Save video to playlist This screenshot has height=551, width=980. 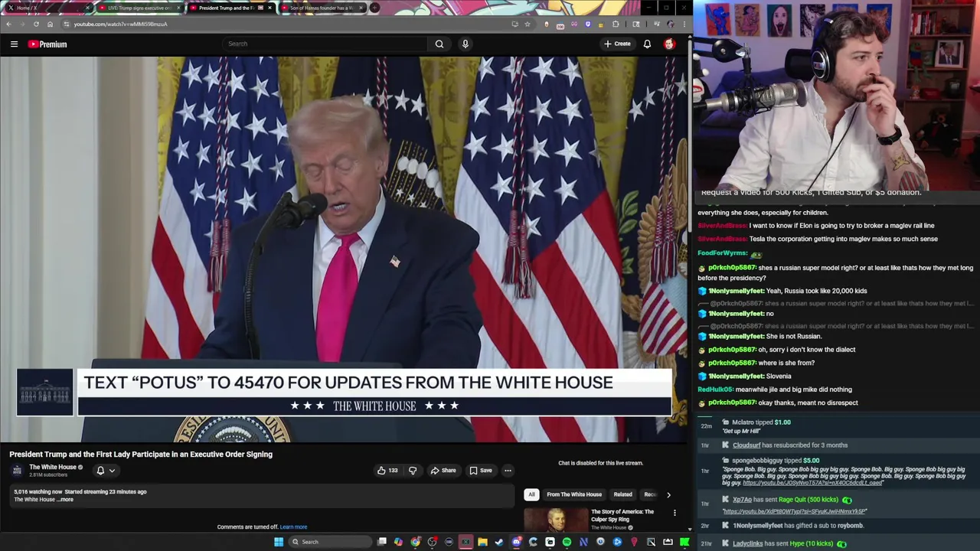(481, 471)
